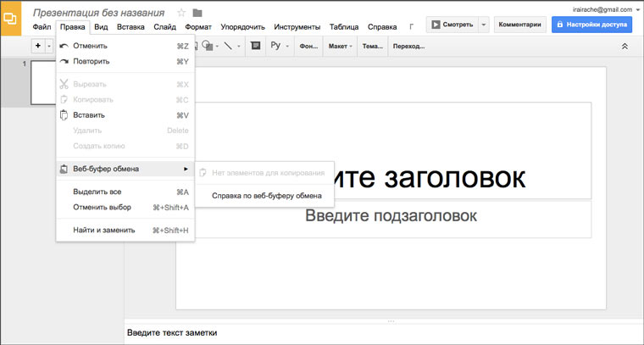Viewport: 644px width, 345px height.
Task: Click the Google Slides home logo
Action: [13, 18]
